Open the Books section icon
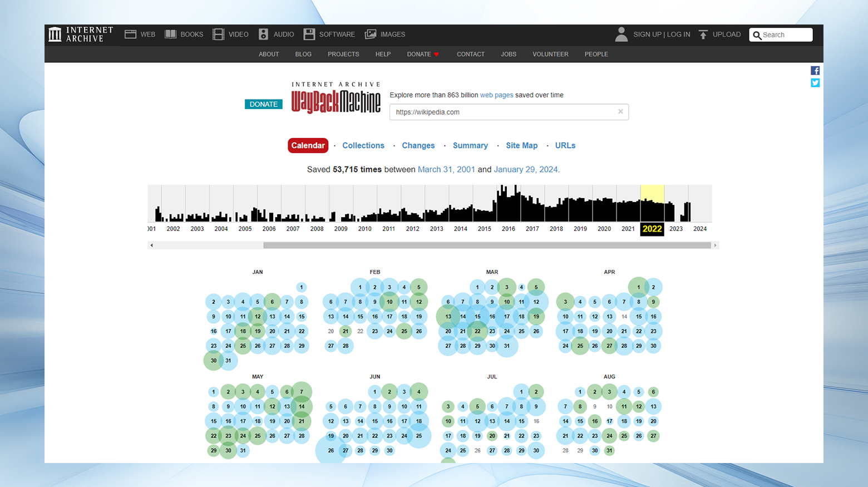The image size is (868, 487). point(171,35)
